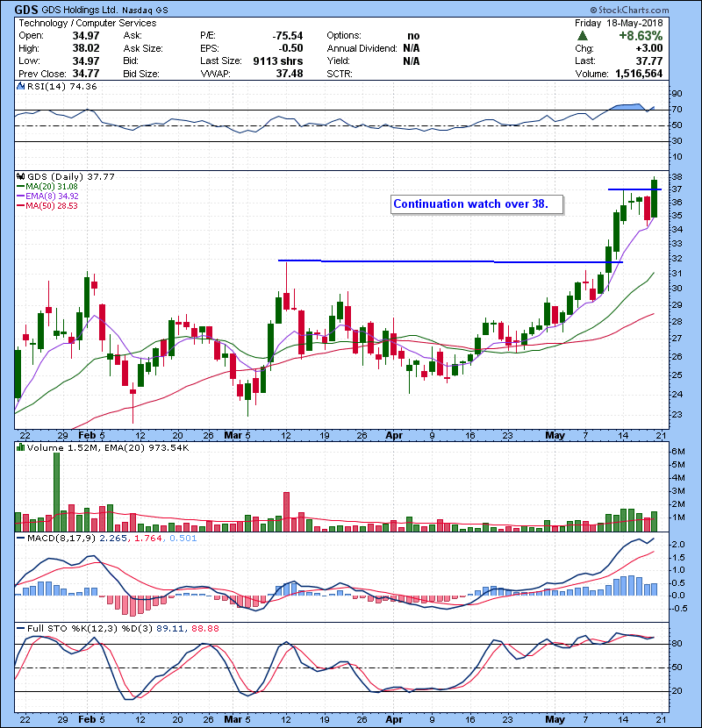This screenshot has height=728, width=702.
Task: Click the Prev Close 34.77 value
Action: (x=85, y=74)
